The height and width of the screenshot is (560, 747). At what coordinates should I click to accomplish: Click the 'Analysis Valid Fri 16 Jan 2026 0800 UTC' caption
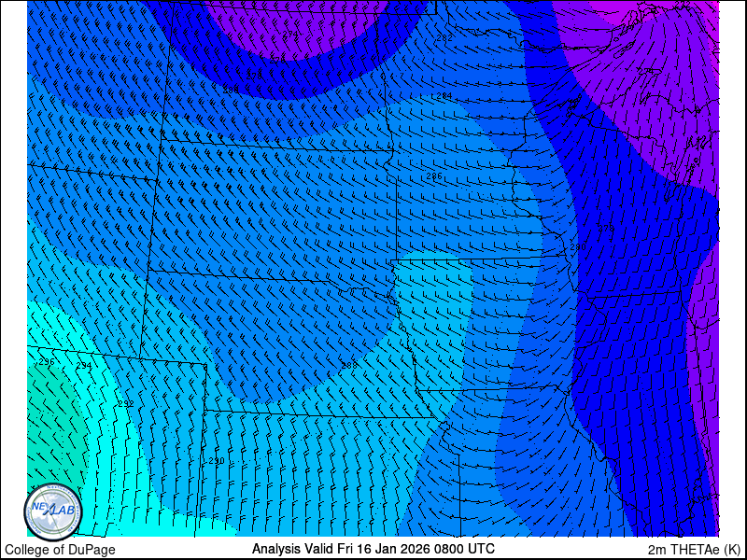point(373,548)
